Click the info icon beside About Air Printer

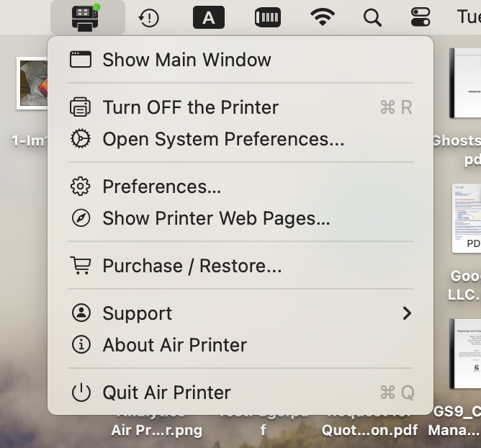click(81, 344)
